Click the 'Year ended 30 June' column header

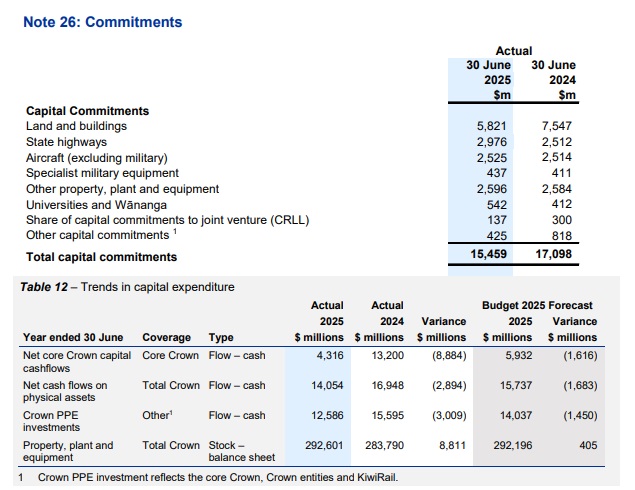[x=73, y=338]
